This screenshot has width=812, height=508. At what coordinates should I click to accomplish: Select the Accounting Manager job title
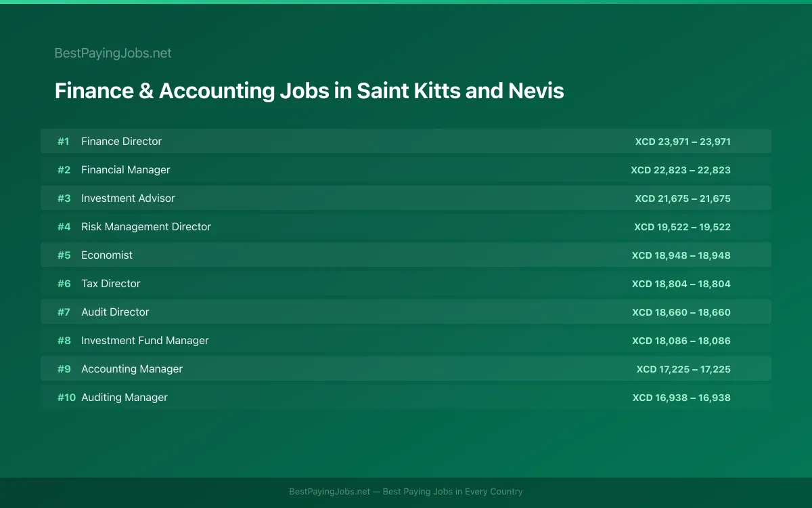(x=132, y=369)
